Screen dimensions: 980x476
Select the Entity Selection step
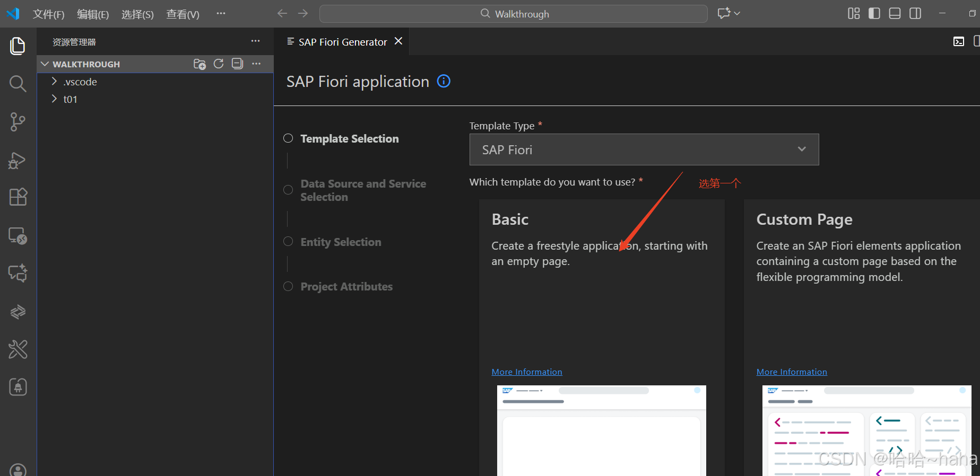click(x=333, y=242)
